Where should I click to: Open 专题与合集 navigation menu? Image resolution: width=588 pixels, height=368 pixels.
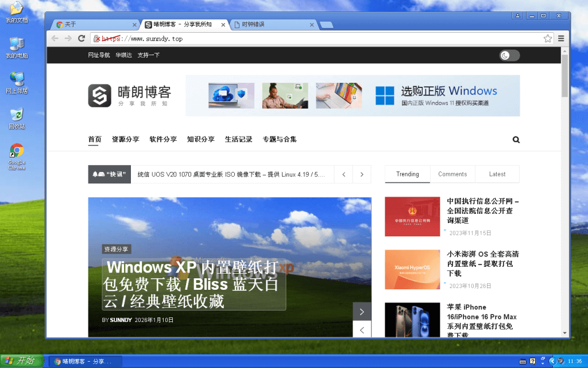(x=280, y=139)
